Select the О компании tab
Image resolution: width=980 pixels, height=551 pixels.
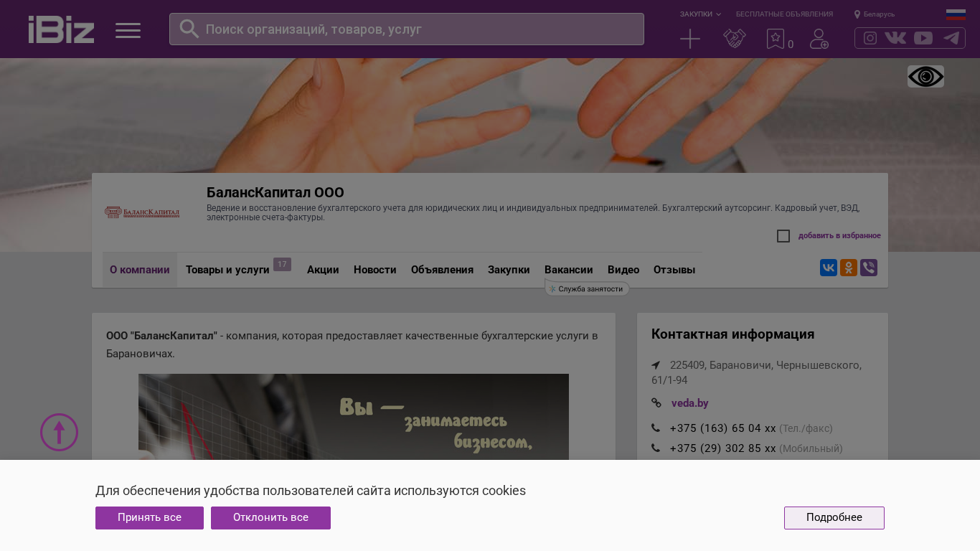point(140,270)
